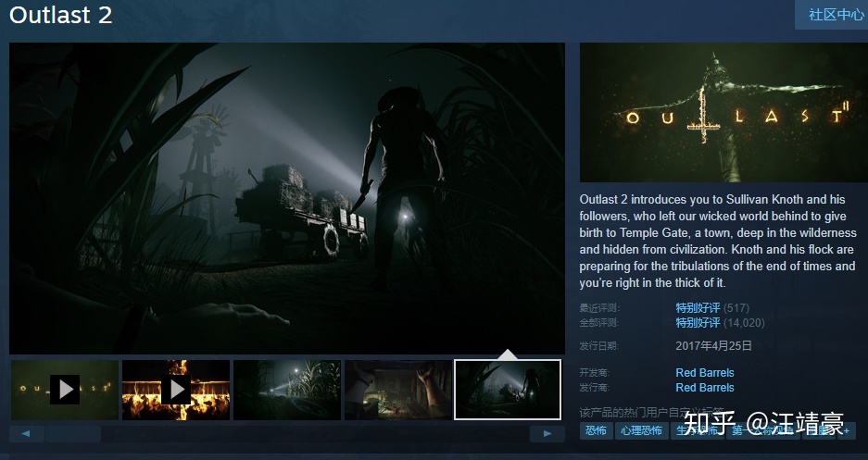Select the cornfield flashlight screenshot thumbnail
The width and height of the screenshot is (868, 460).
[x=287, y=390]
